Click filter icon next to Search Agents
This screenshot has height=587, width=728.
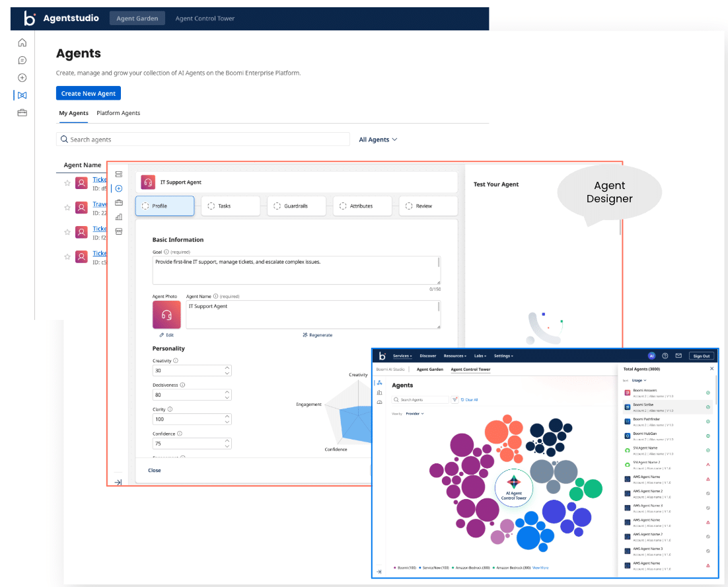pyautogui.click(x=455, y=399)
